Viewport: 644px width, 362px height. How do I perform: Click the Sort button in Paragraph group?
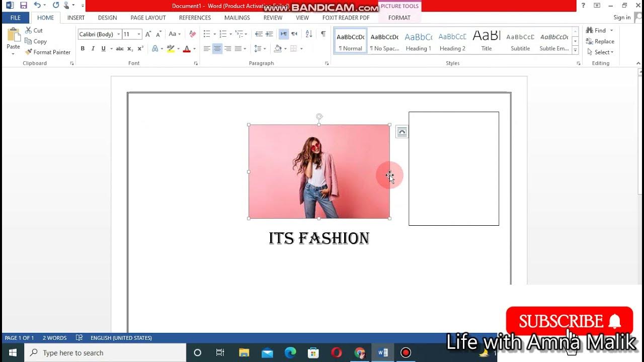309,34
